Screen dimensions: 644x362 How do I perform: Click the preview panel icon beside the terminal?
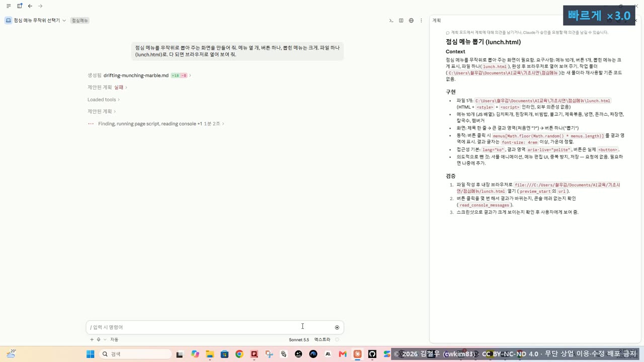(401, 21)
